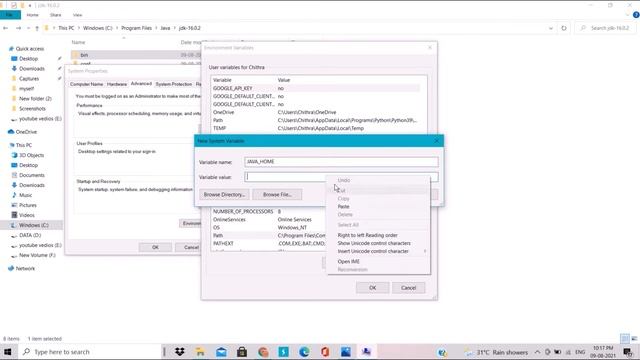Select GOOGLE_API_KEY user variable row
Screen dimensions: 640x360
(316, 88)
